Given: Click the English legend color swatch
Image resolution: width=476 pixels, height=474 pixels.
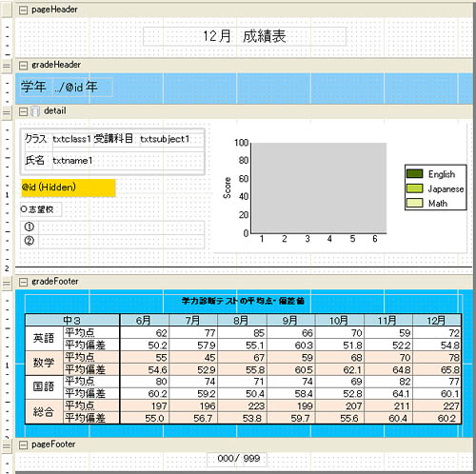Looking at the screenshot, I should click(x=414, y=174).
